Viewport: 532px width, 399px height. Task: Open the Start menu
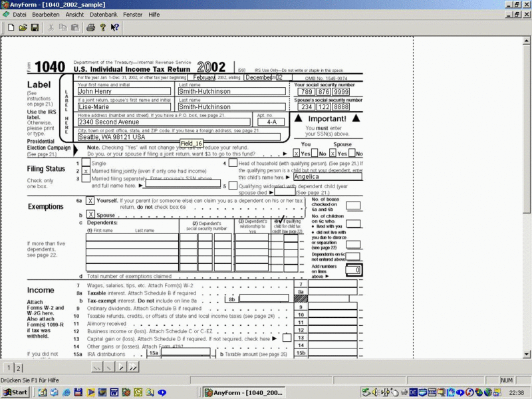tap(15, 392)
